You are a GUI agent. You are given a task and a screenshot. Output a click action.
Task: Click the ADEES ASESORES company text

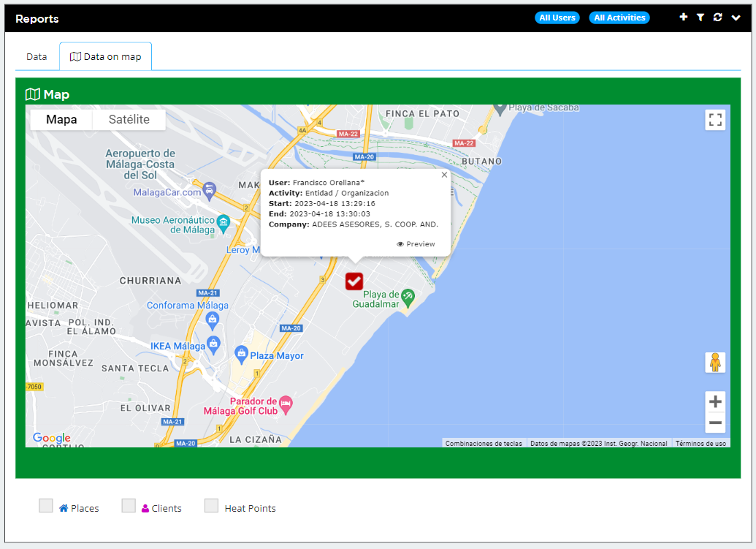point(375,224)
